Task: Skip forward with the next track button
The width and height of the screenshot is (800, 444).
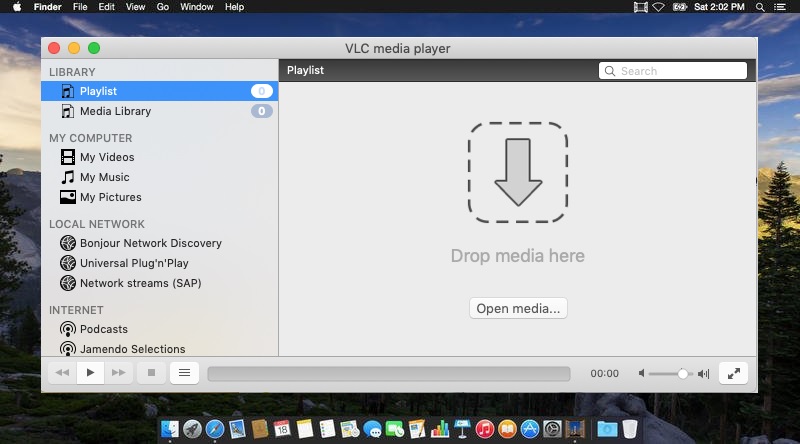Action: (118, 373)
